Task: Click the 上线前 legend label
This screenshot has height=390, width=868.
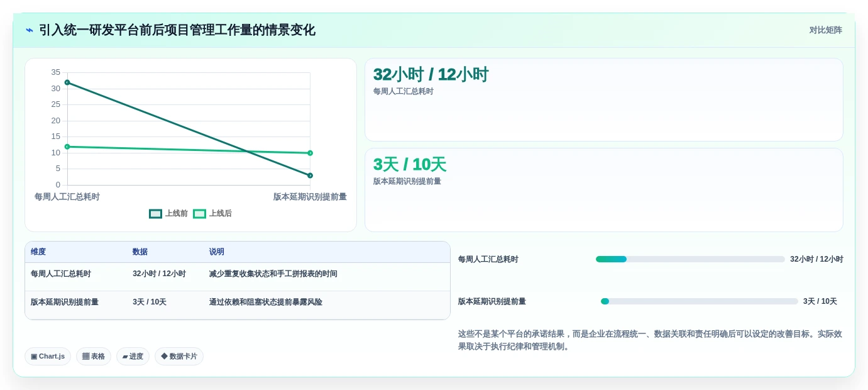Action: pyautogui.click(x=177, y=214)
